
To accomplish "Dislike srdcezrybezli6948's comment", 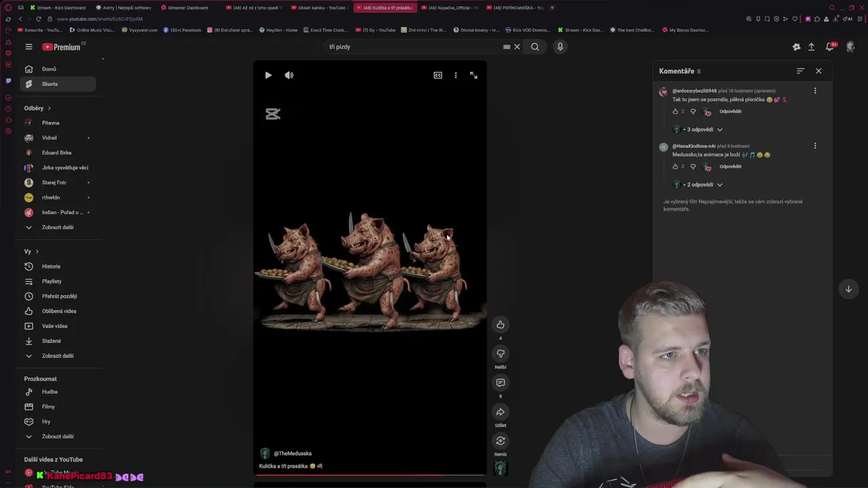I will [692, 111].
